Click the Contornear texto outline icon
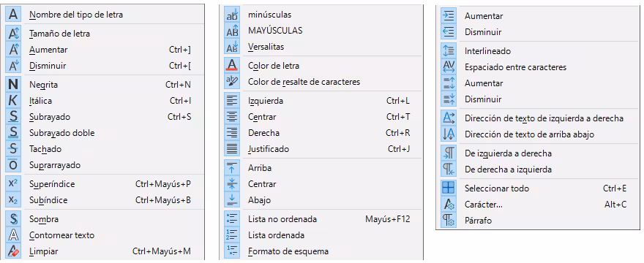The height and width of the screenshot is (263, 644). pyautogui.click(x=14, y=235)
